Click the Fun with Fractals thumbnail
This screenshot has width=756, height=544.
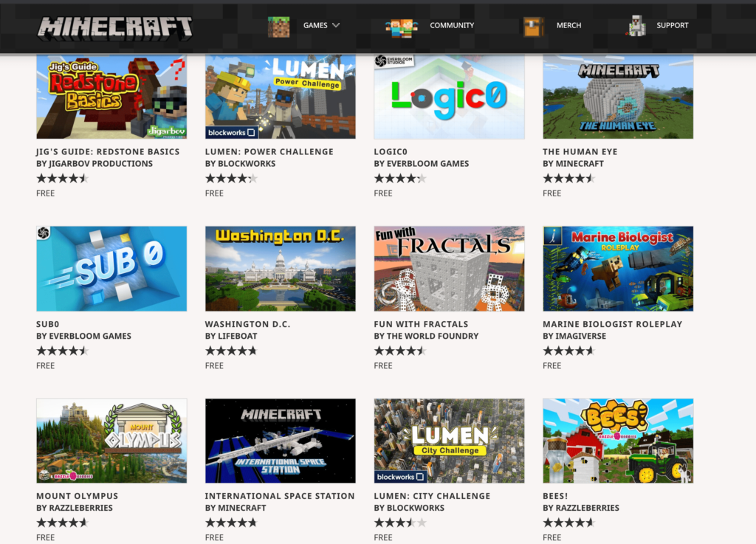[x=449, y=269]
